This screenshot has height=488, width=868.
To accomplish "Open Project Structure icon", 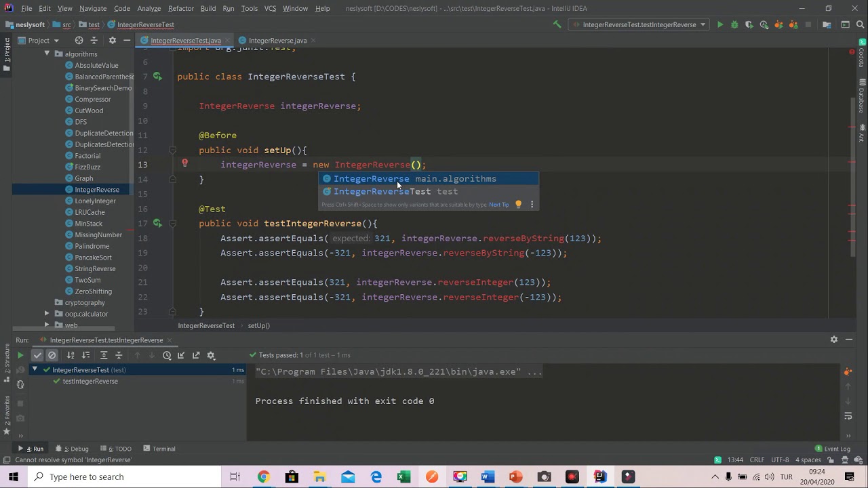I will pyautogui.click(x=827, y=24).
